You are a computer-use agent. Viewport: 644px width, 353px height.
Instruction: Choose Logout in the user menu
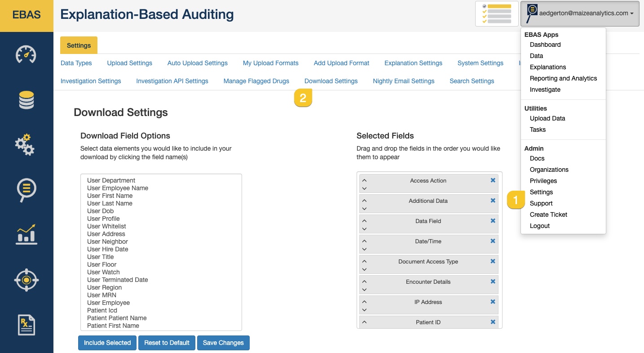point(539,226)
